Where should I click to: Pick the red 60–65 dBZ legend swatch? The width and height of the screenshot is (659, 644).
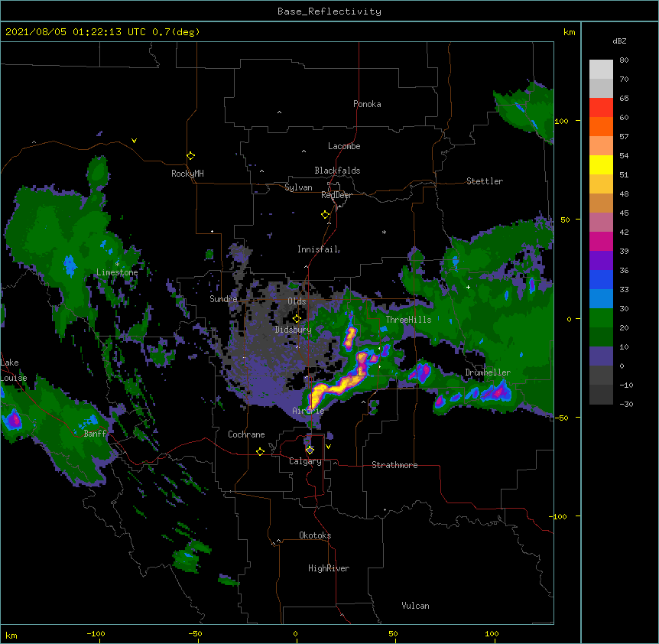click(x=601, y=108)
